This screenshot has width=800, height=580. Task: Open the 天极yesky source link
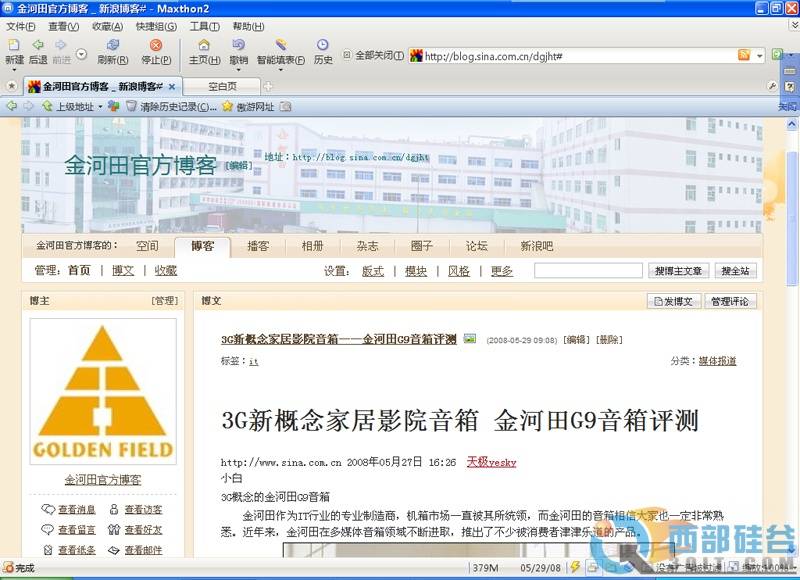tap(491, 462)
